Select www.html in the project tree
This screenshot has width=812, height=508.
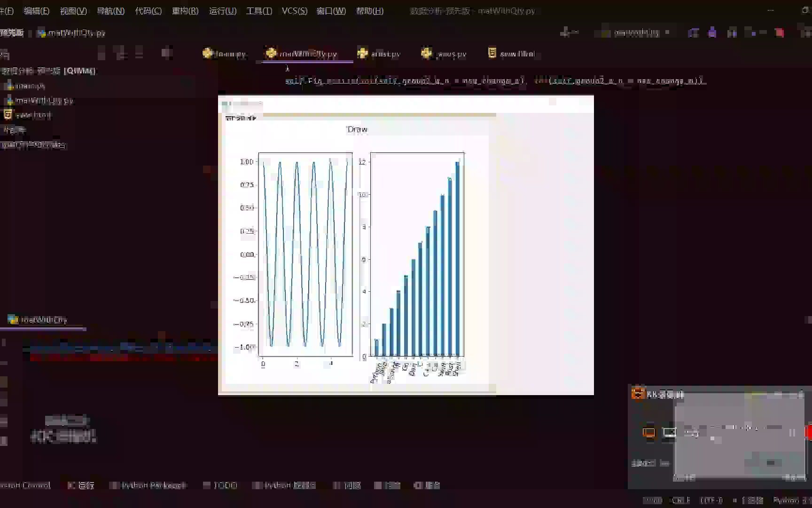32,114
